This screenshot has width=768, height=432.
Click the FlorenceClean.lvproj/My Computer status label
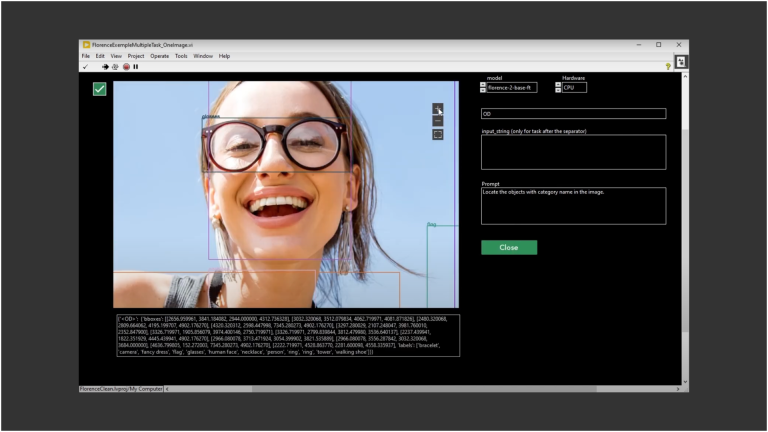(121, 389)
